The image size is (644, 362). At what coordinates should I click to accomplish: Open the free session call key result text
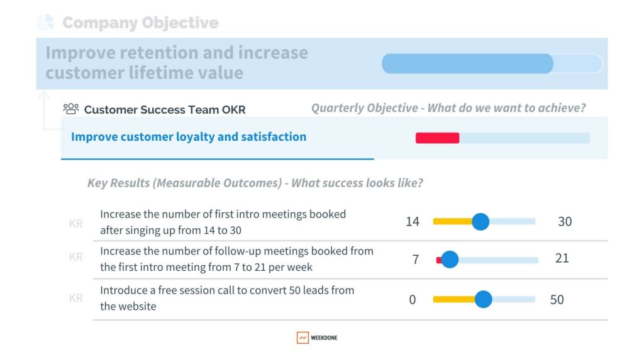227,298
